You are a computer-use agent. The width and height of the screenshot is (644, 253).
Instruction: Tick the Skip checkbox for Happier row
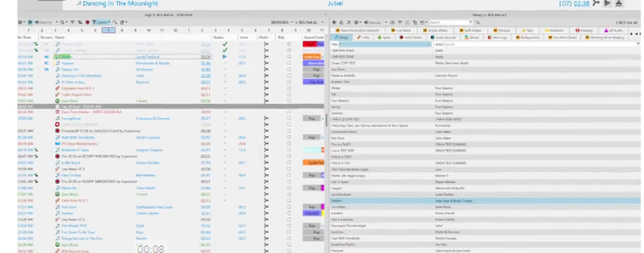[x=289, y=63]
